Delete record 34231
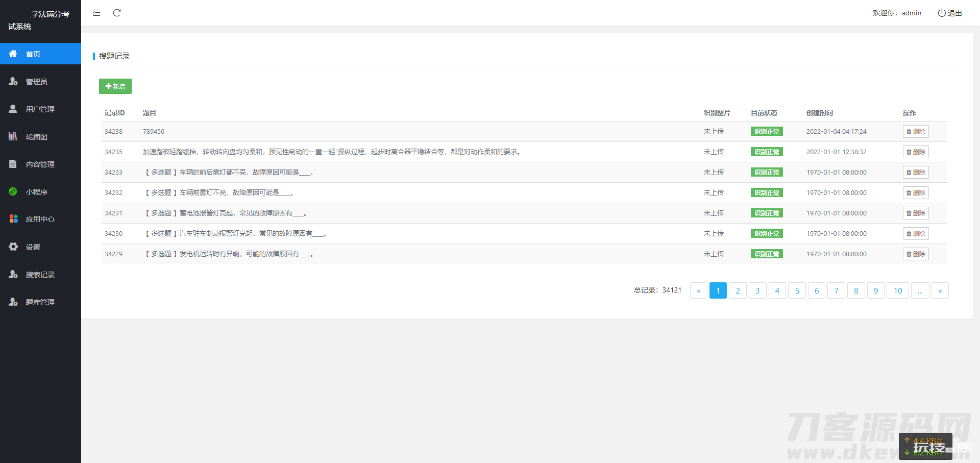 tap(916, 213)
